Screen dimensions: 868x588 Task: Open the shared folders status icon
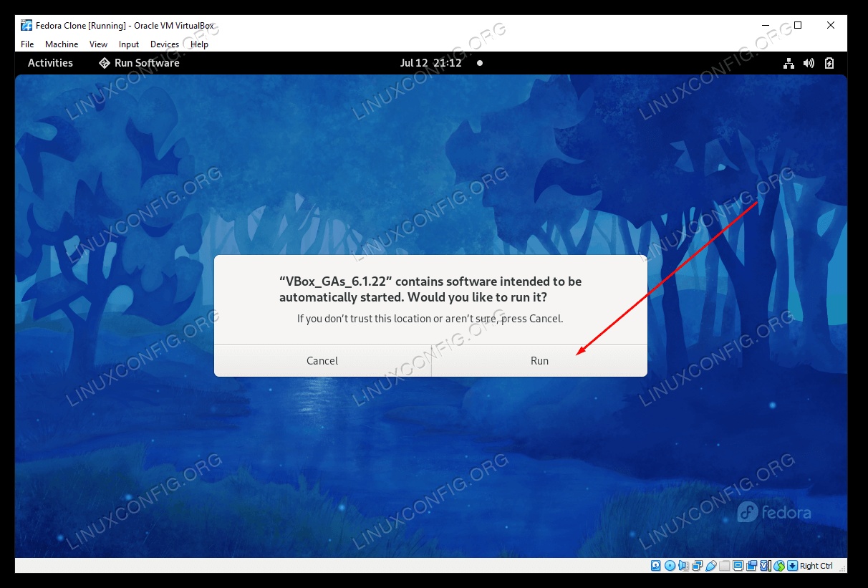click(x=724, y=566)
